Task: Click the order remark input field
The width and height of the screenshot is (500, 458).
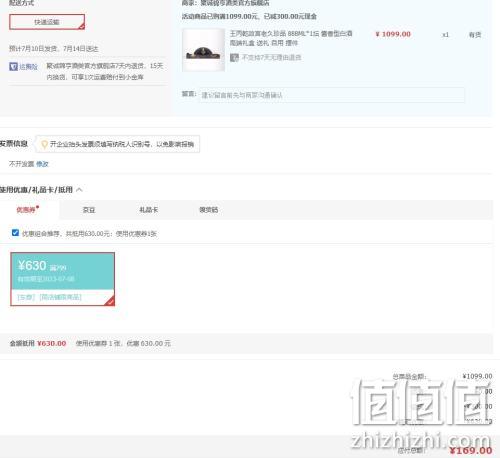Action: (332, 95)
